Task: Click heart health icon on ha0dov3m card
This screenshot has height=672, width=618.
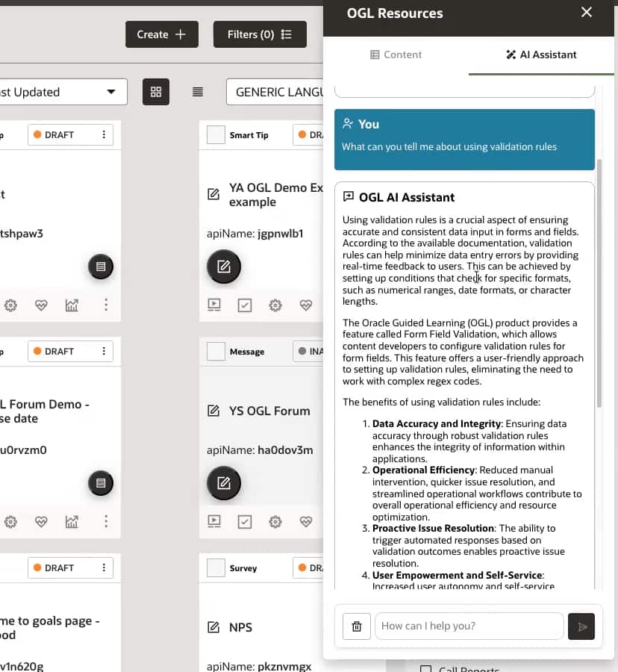Action: [x=306, y=522]
